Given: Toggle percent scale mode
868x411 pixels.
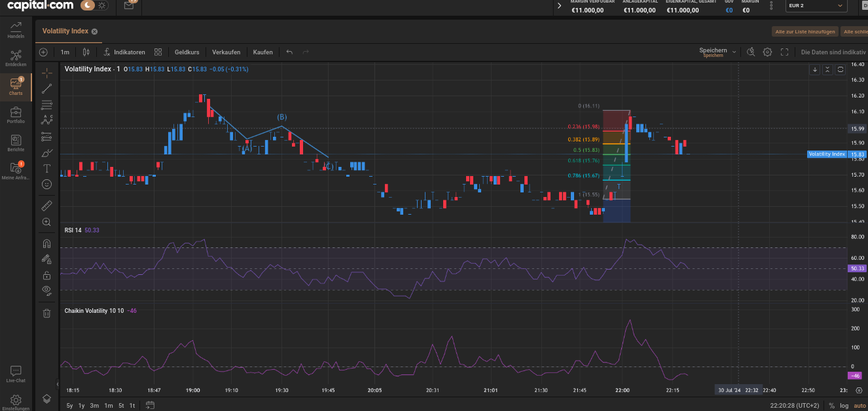Looking at the screenshot, I should tap(832, 406).
